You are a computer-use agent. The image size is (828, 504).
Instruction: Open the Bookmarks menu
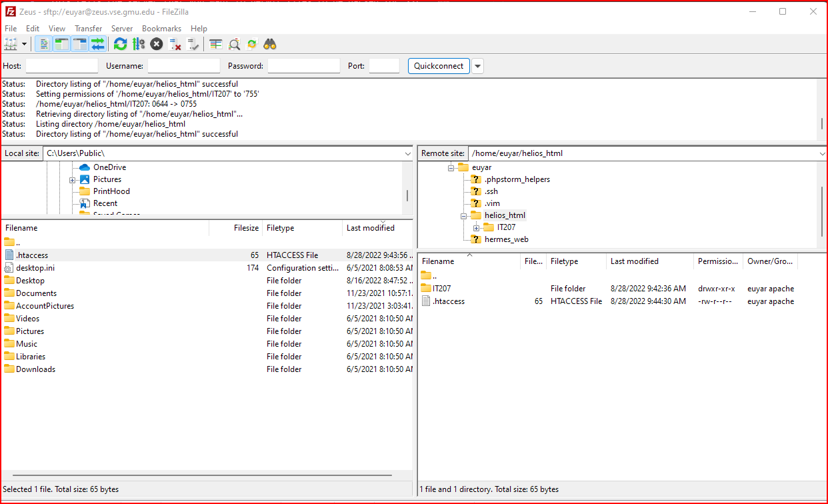(161, 28)
